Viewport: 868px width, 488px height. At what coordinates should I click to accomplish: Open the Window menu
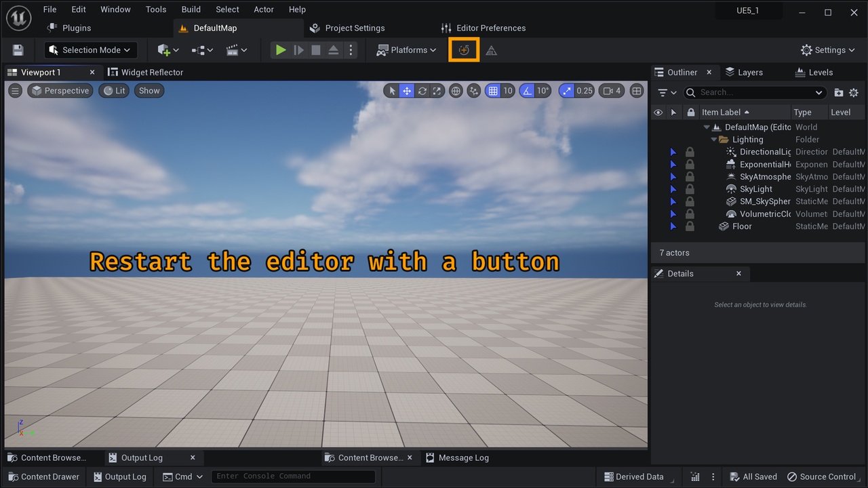pos(115,9)
